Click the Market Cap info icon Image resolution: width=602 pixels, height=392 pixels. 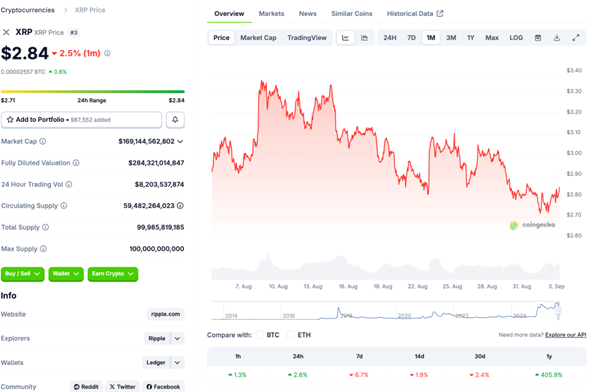click(43, 141)
